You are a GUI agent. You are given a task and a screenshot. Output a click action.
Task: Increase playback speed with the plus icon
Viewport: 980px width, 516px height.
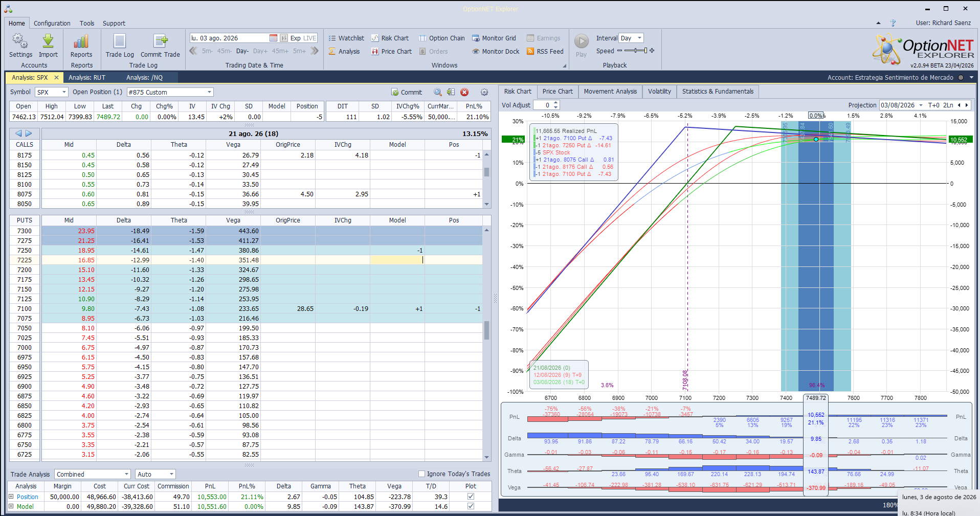(x=652, y=51)
